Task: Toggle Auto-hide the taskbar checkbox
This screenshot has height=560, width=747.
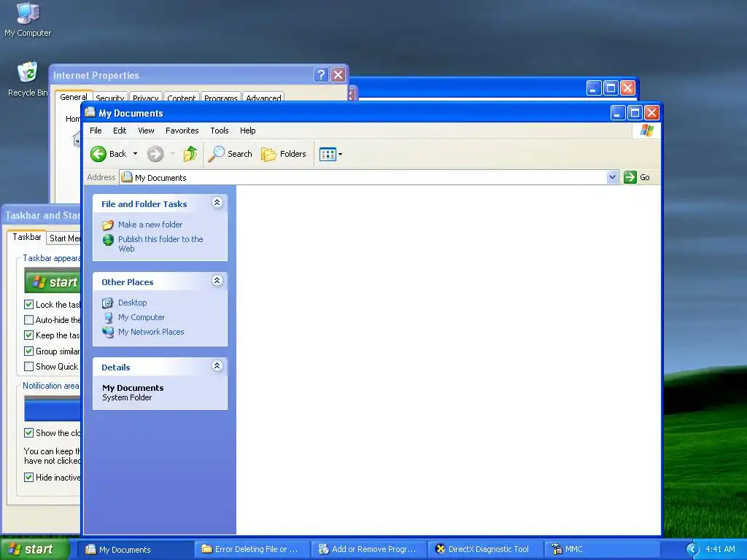Action: pos(28,319)
